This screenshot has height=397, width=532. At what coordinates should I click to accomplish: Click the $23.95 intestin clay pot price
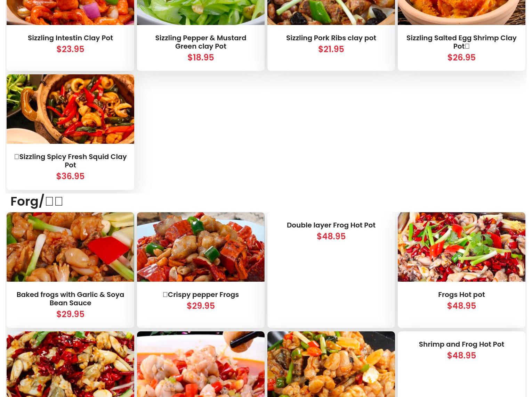(x=70, y=49)
